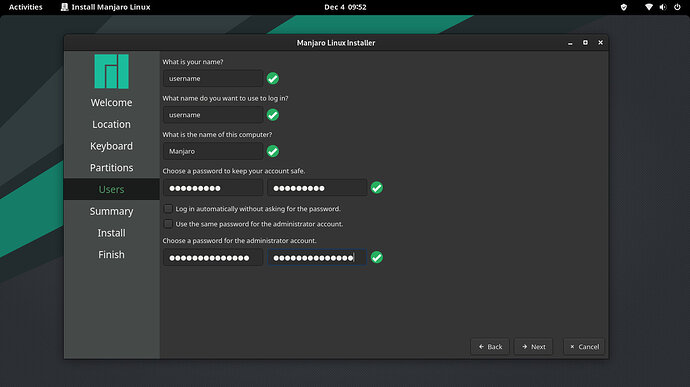Go to the Keyboard step
Viewport: 690px width, 387px height.
point(111,146)
